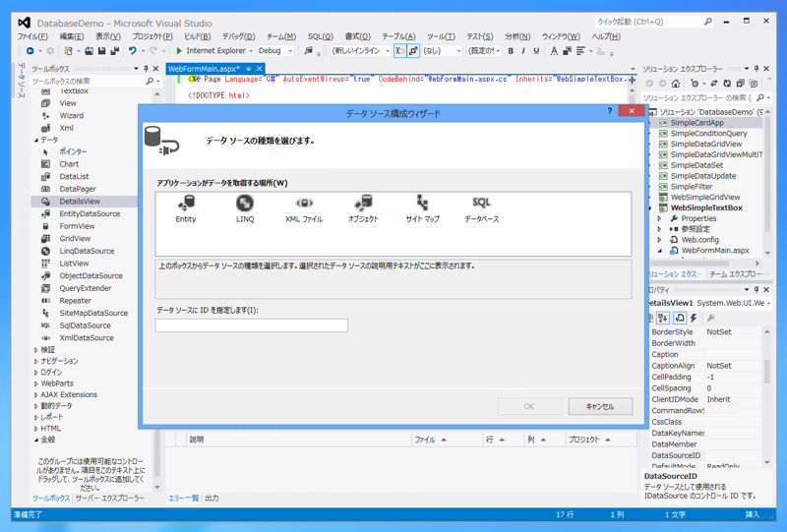The width and height of the screenshot is (787, 532).
Task: Expand the 検証 toolbox group
Action: (36, 350)
